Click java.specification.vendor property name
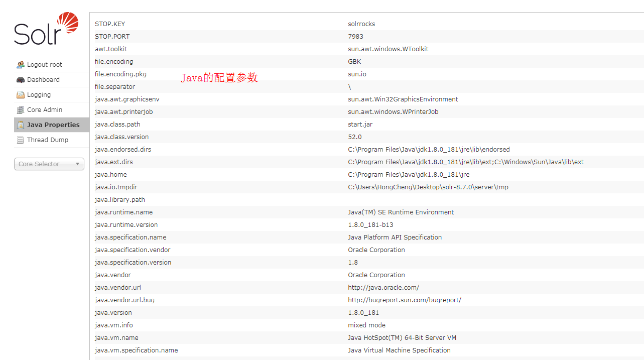Viewport: 644px width, 360px height. point(133,250)
